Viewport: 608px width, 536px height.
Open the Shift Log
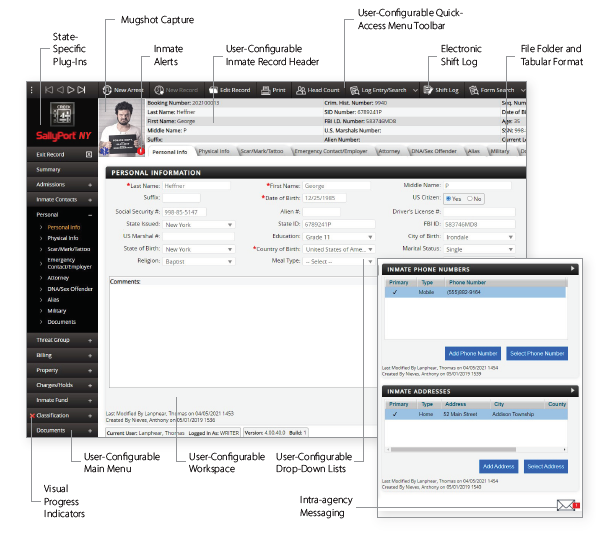click(x=441, y=90)
